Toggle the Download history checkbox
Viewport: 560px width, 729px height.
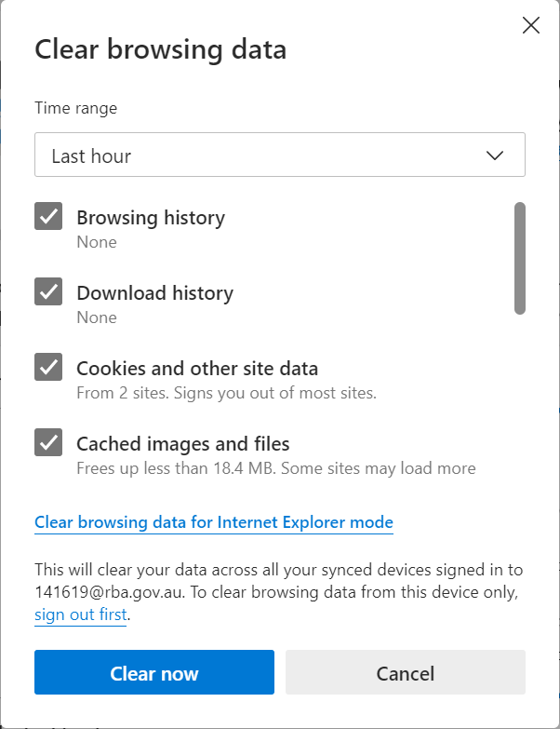click(48, 291)
